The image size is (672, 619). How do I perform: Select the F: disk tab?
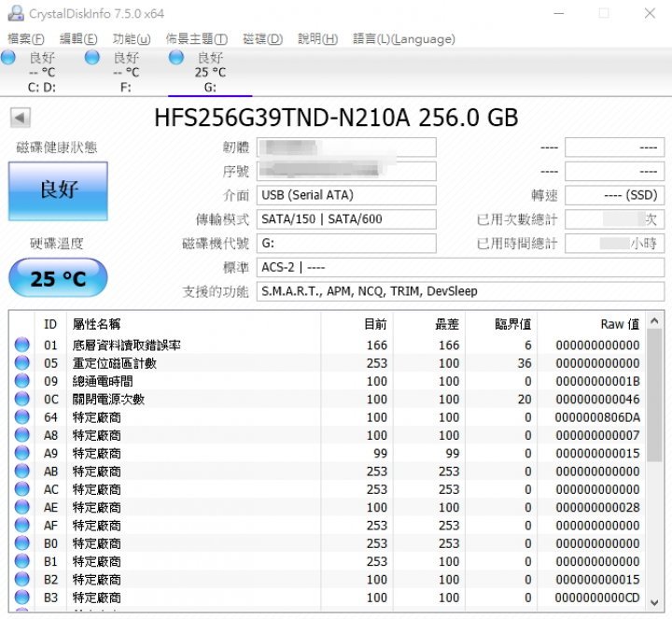click(x=126, y=72)
